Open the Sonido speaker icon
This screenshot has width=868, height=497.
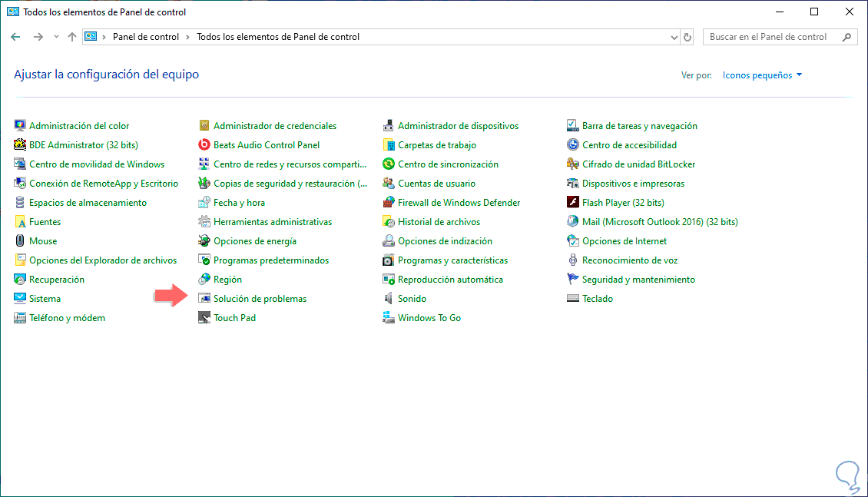click(389, 298)
